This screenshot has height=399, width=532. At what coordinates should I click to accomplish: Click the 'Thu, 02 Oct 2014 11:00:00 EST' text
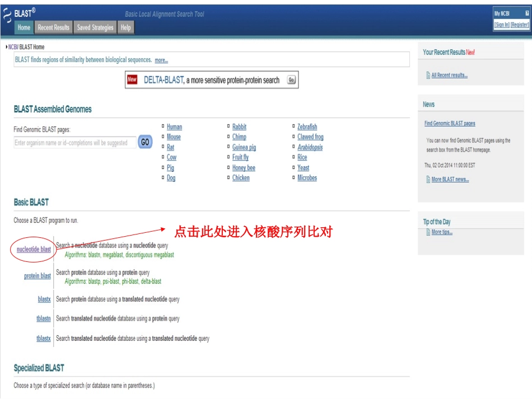pos(450,165)
